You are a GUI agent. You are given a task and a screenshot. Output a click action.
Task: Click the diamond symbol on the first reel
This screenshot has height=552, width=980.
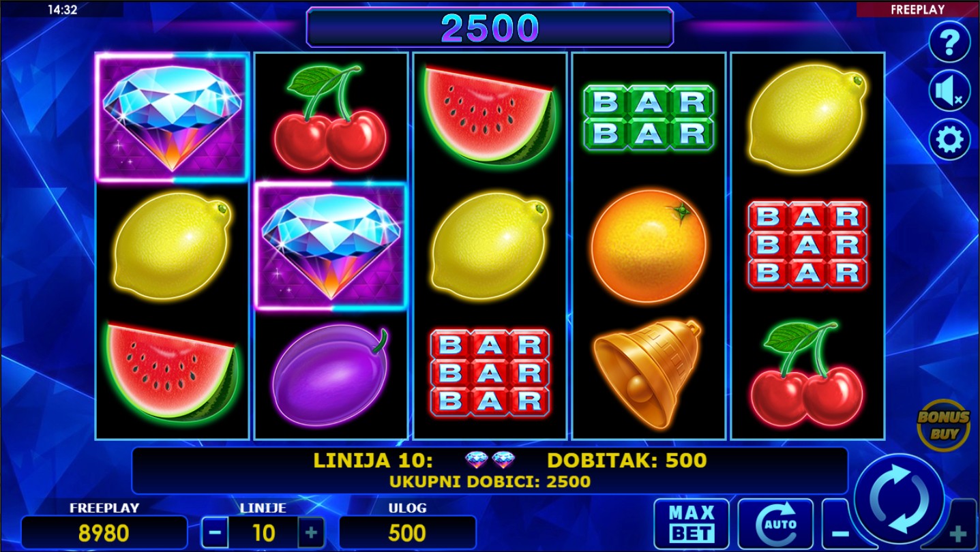(173, 118)
